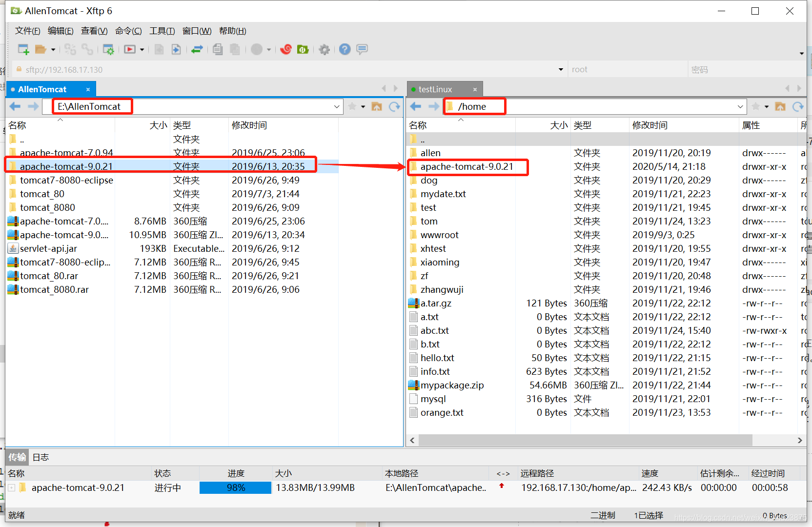Expand the /home path dropdown
The width and height of the screenshot is (812, 527).
740,106
